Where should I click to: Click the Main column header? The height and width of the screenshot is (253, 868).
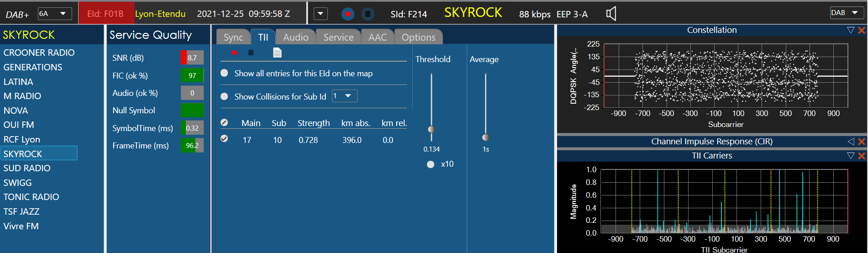tap(251, 123)
